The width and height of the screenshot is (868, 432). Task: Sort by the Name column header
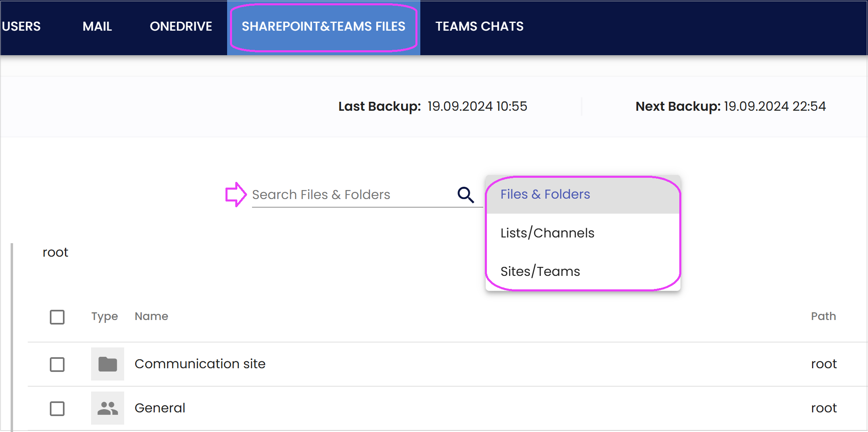152,316
